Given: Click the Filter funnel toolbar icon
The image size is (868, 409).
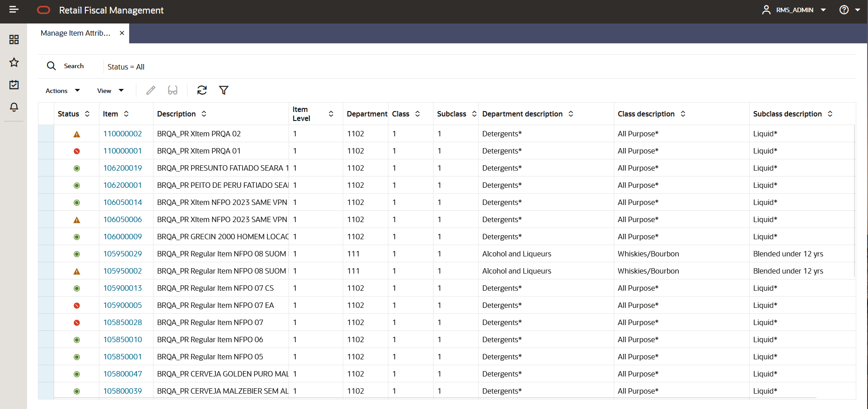Looking at the screenshot, I should (x=224, y=90).
